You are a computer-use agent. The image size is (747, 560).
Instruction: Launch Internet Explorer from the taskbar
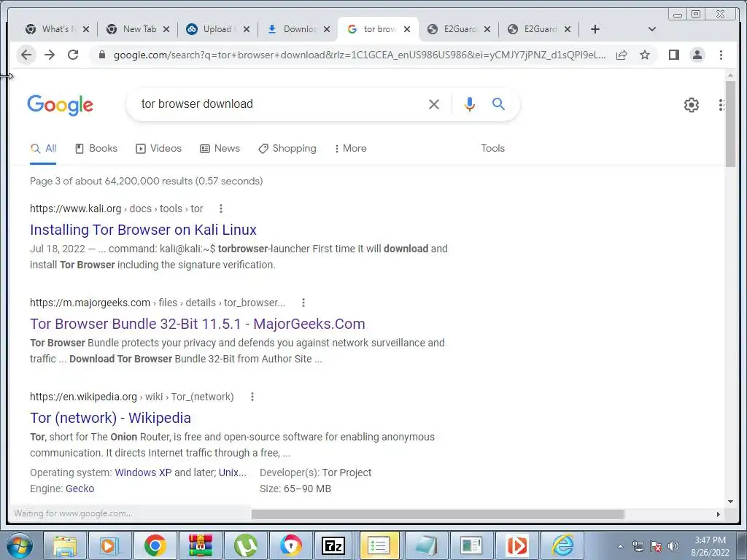[x=562, y=545]
